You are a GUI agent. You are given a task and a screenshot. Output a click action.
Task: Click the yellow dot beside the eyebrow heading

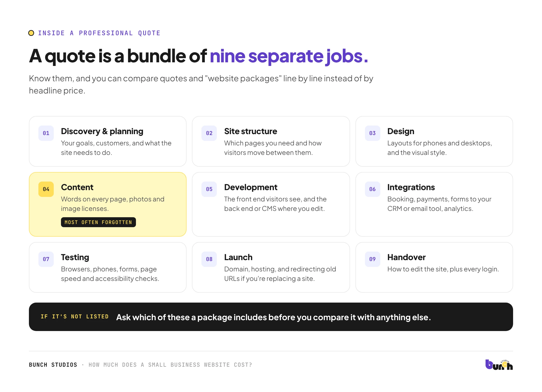coord(31,33)
